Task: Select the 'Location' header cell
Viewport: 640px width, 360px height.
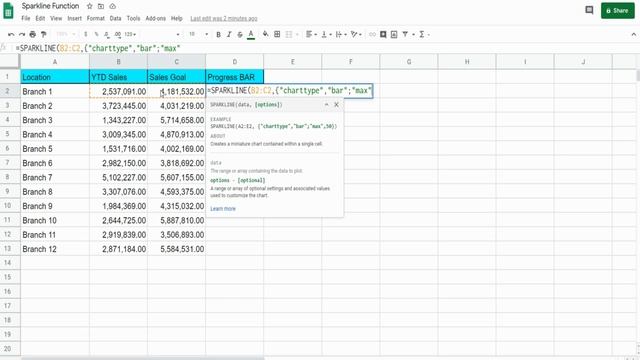Action: 55,77
